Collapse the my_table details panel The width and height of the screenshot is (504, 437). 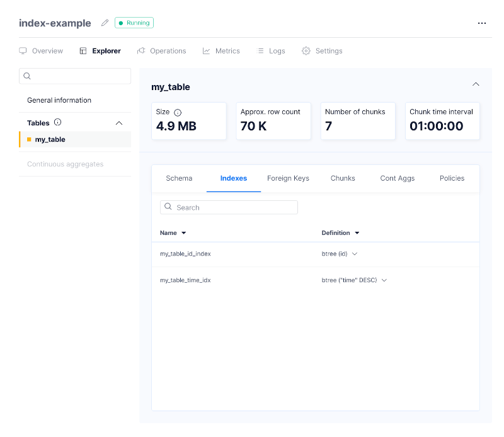pos(476,84)
